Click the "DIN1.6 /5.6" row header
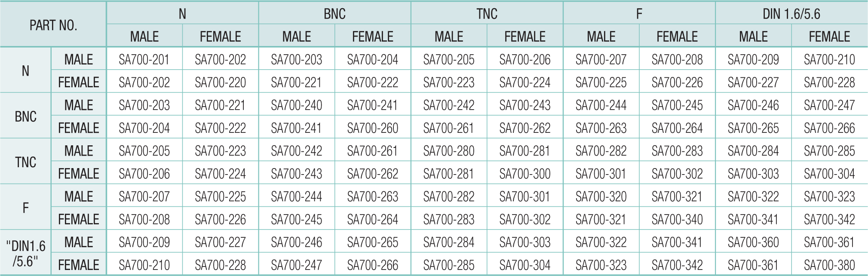 pos(26,253)
